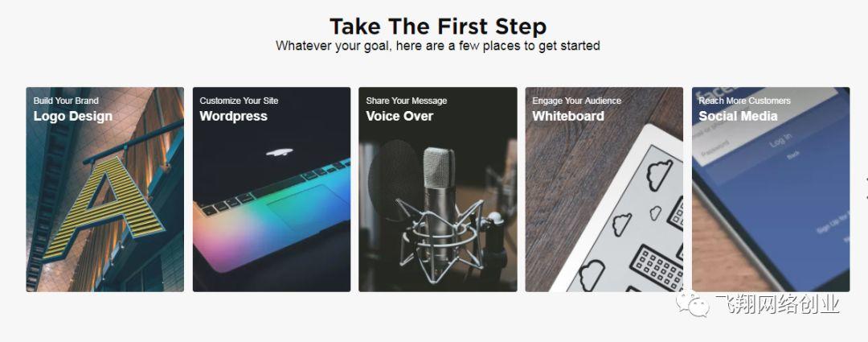Image resolution: width=868 pixels, height=342 pixels.
Task: Select the Voice Over card title
Action: 399,116
